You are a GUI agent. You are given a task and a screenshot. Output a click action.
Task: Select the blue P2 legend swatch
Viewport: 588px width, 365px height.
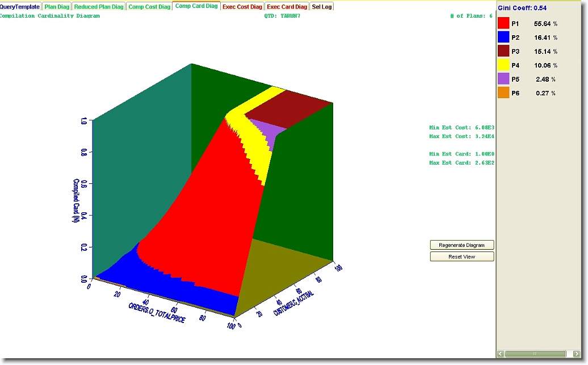tap(503, 37)
